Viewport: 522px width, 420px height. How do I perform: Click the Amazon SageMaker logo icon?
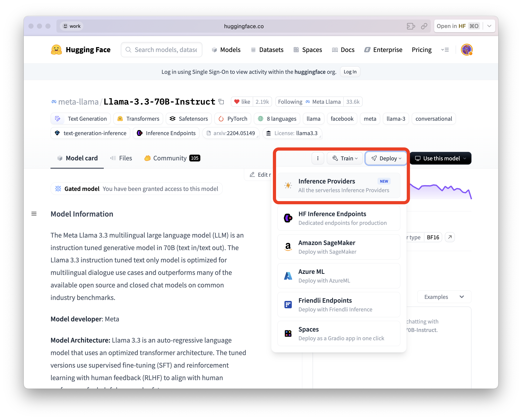pyautogui.click(x=288, y=247)
